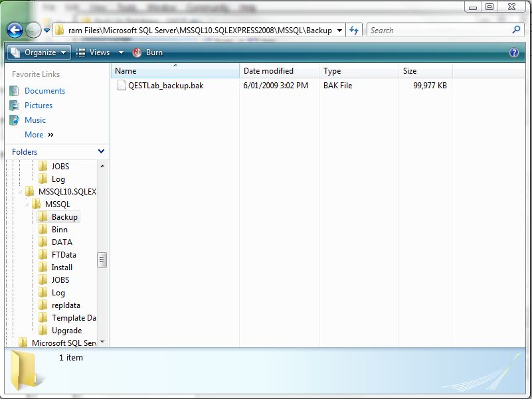
Task: Open the Documents favorite link
Action: [44, 91]
